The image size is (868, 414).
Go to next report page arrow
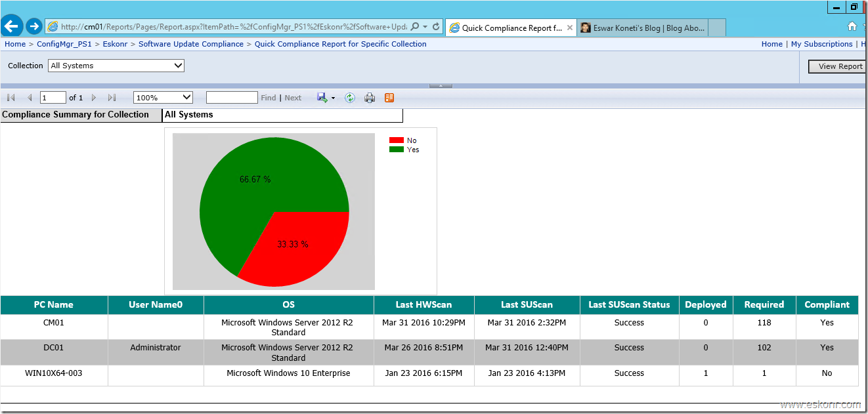94,98
